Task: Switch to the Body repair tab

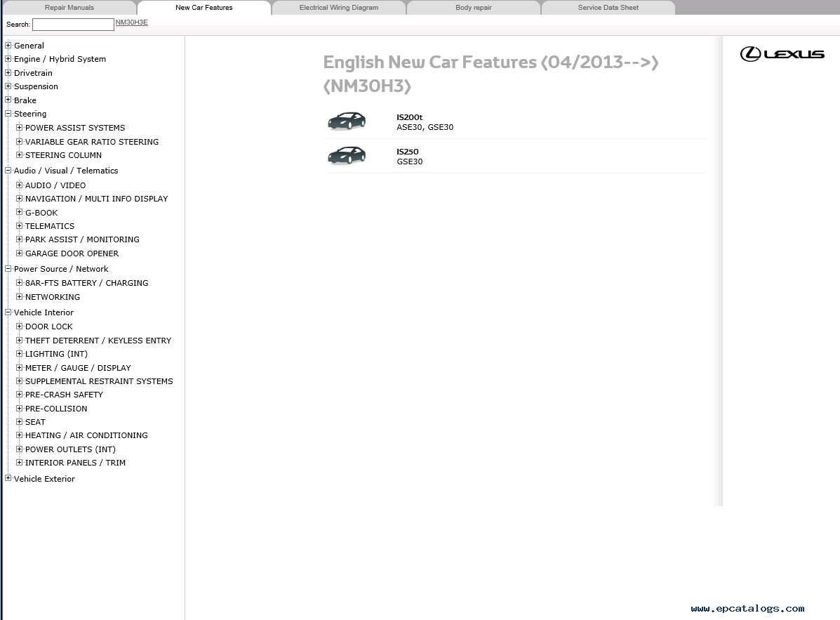Action: [474, 8]
